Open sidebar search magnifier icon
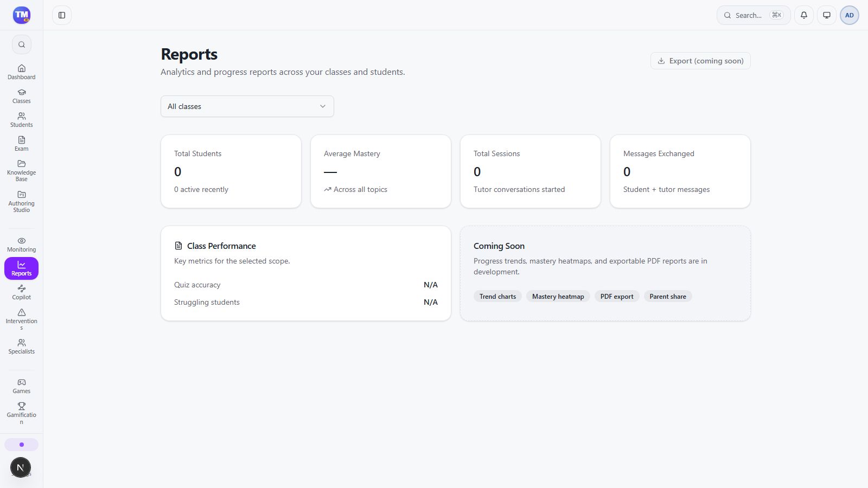This screenshot has height=488, width=868. 22,44
